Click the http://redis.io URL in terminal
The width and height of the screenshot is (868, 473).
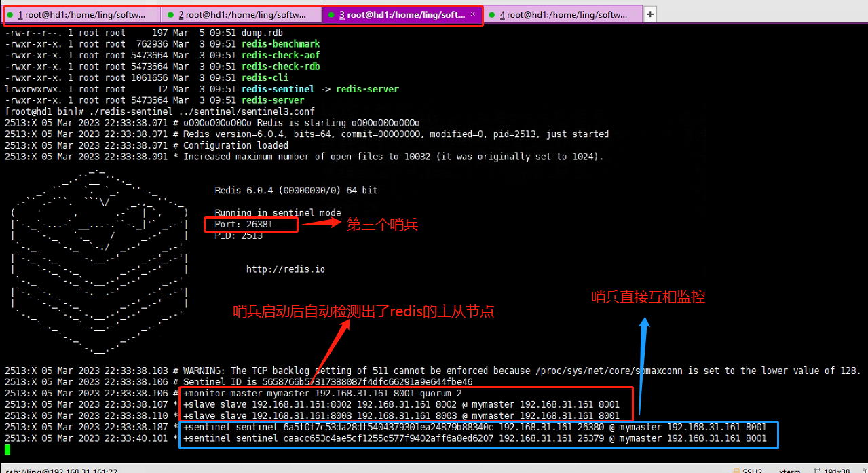(x=286, y=269)
